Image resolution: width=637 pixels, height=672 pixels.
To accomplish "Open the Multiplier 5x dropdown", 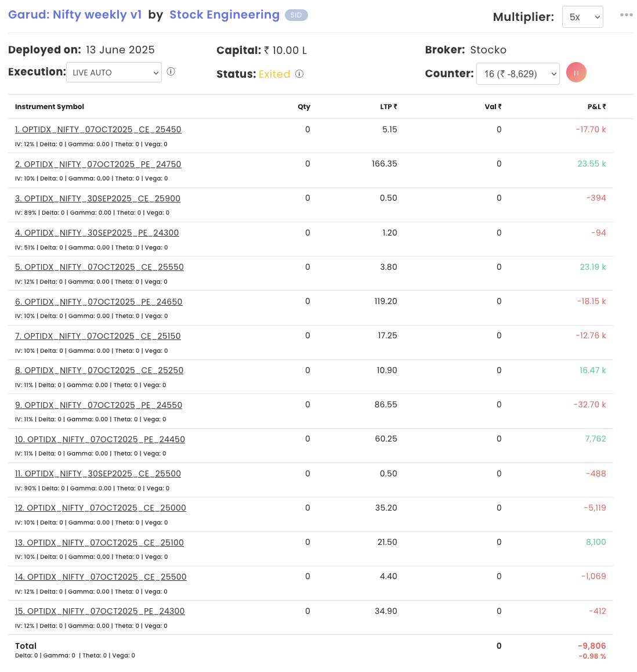I will tap(582, 17).
